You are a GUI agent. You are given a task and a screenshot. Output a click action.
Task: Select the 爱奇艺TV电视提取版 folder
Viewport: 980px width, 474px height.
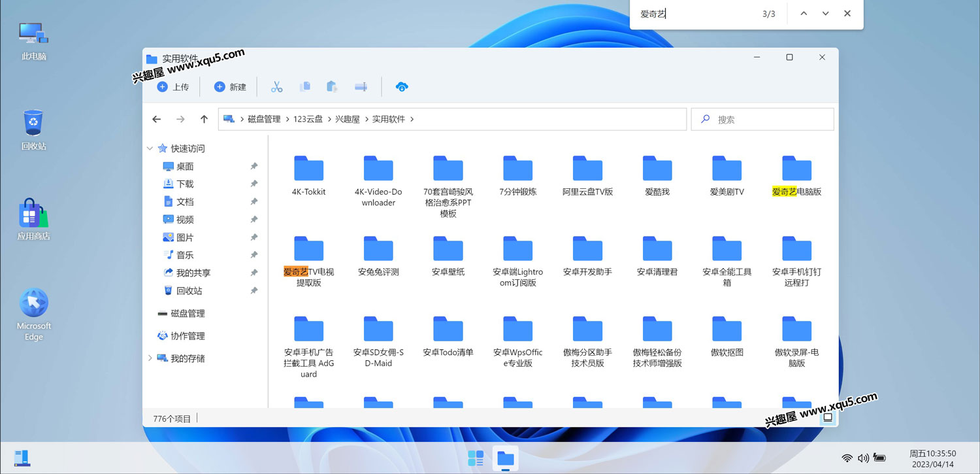(x=309, y=262)
